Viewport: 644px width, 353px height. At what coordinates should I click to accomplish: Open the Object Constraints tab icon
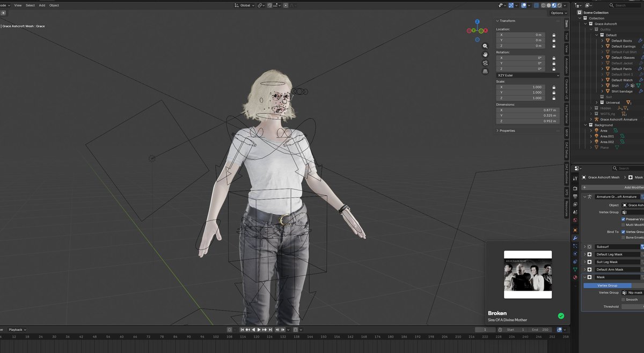(x=575, y=261)
